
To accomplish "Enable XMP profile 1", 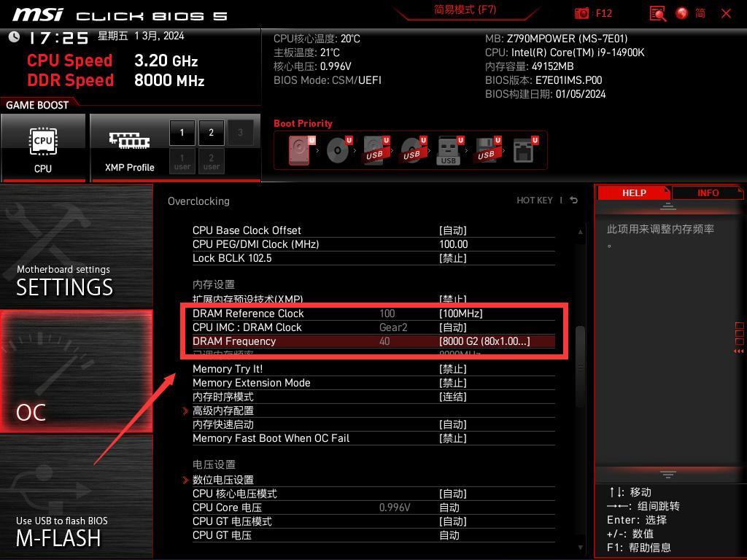I will [182, 133].
